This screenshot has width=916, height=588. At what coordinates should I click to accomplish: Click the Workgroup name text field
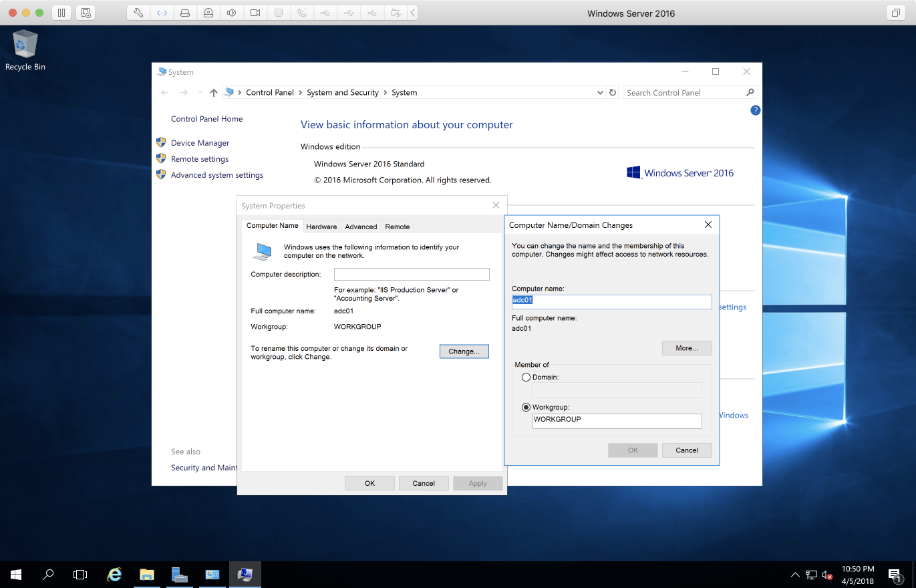click(x=617, y=421)
